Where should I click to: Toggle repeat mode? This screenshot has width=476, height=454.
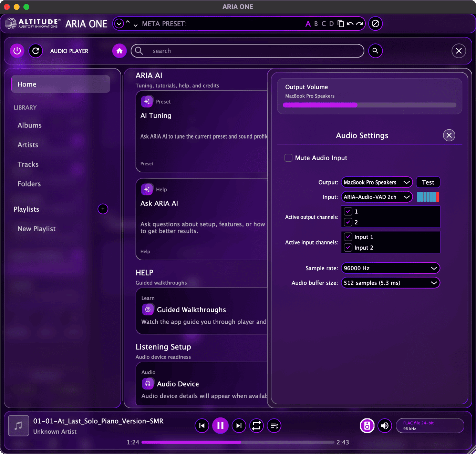[x=257, y=426]
